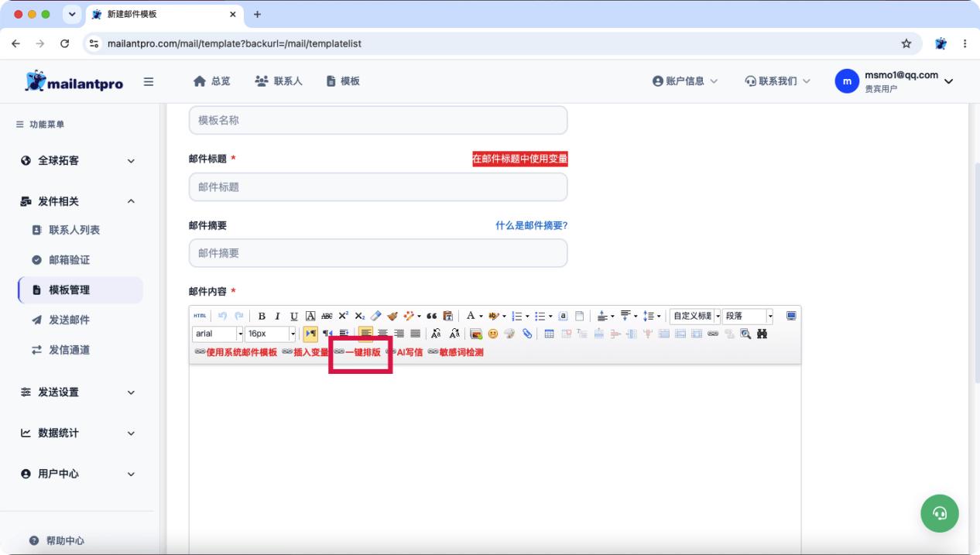Image resolution: width=980 pixels, height=555 pixels.
Task: Click the 敏感词检测 link
Action: 455,352
